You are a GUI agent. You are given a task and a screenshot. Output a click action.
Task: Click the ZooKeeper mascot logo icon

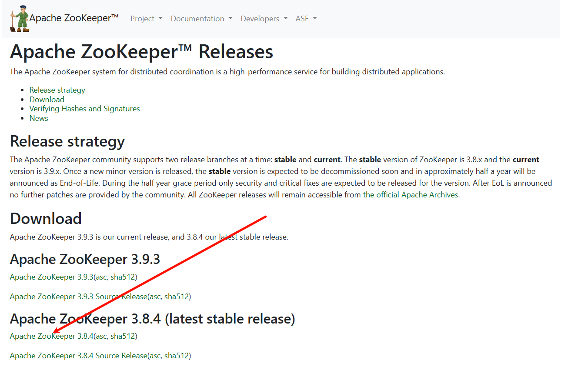[x=20, y=19]
